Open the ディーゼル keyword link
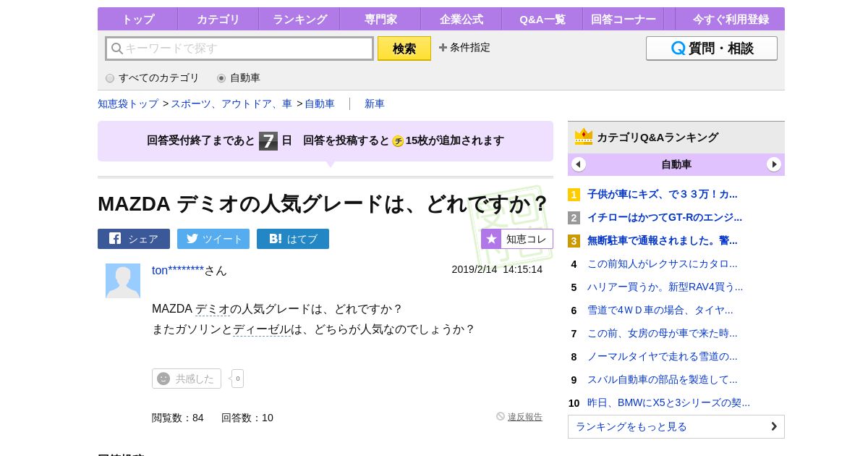The image size is (868, 456). (262, 329)
